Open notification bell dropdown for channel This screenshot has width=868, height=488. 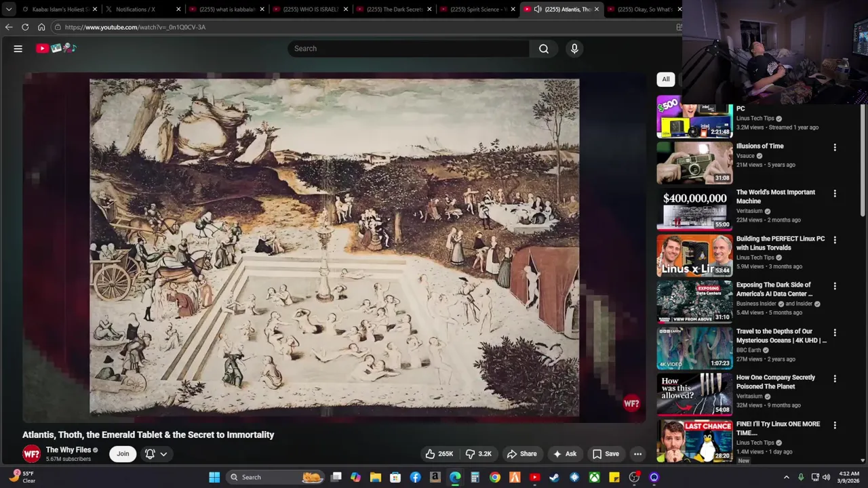click(x=156, y=454)
